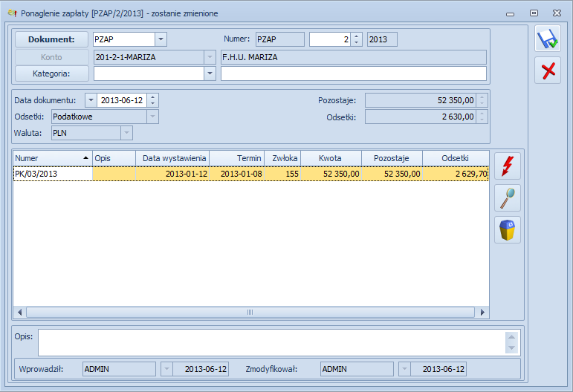573x392 pixels.
Task: Open the Zmodyfikował date dropdown arrow
Action: (404, 369)
